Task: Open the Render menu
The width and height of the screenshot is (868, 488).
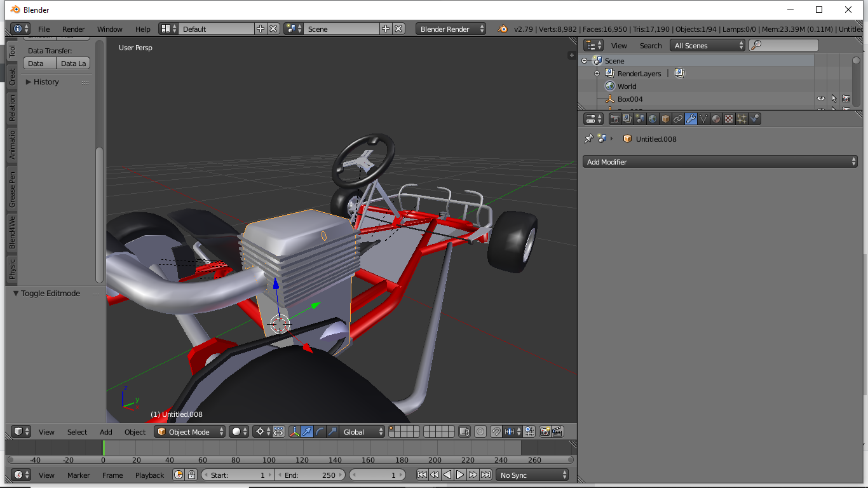Action: [73, 29]
